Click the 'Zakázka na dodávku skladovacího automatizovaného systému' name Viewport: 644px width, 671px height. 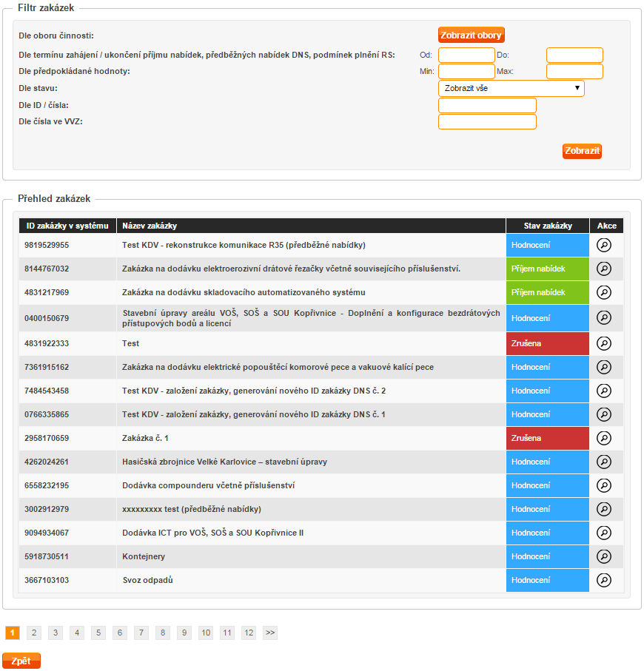(244, 292)
